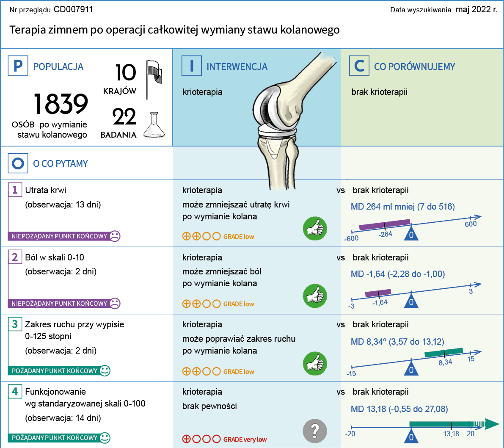
Task: Click the green thumbs-up icon for blood loss
Action: pos(315,228)
